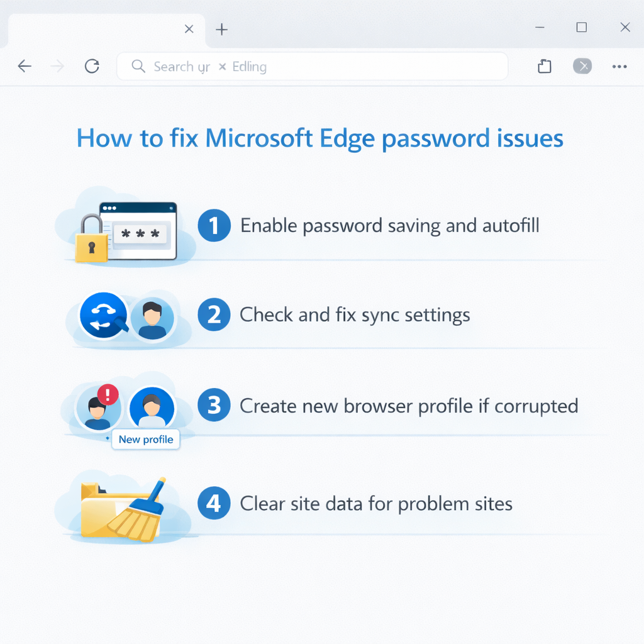Screen dimensions: 644x644
Task: Click the small x inside the address bar
Action: click(222, 67)
